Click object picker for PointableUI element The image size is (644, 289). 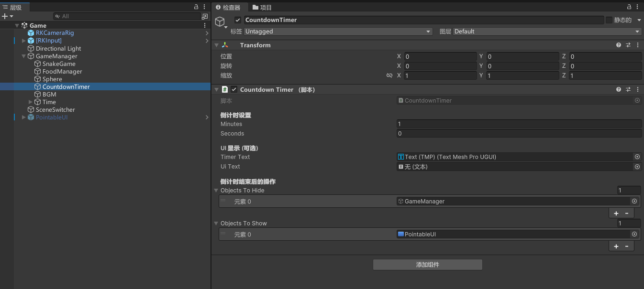[634, 234]
